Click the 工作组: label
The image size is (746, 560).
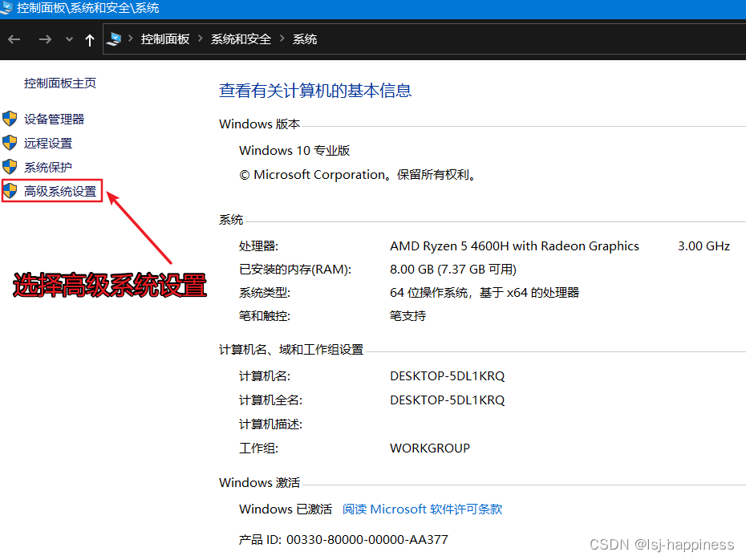click(258, 448)
